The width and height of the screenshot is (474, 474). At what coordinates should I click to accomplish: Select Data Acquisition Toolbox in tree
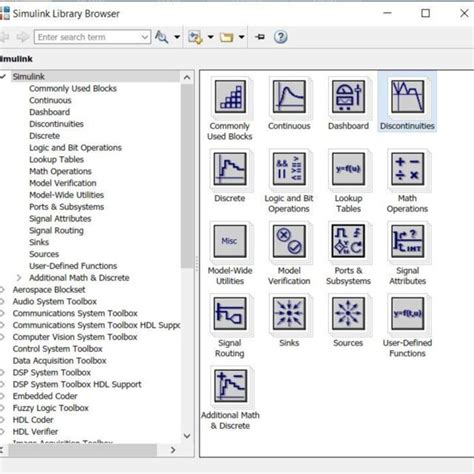point(60,361)
